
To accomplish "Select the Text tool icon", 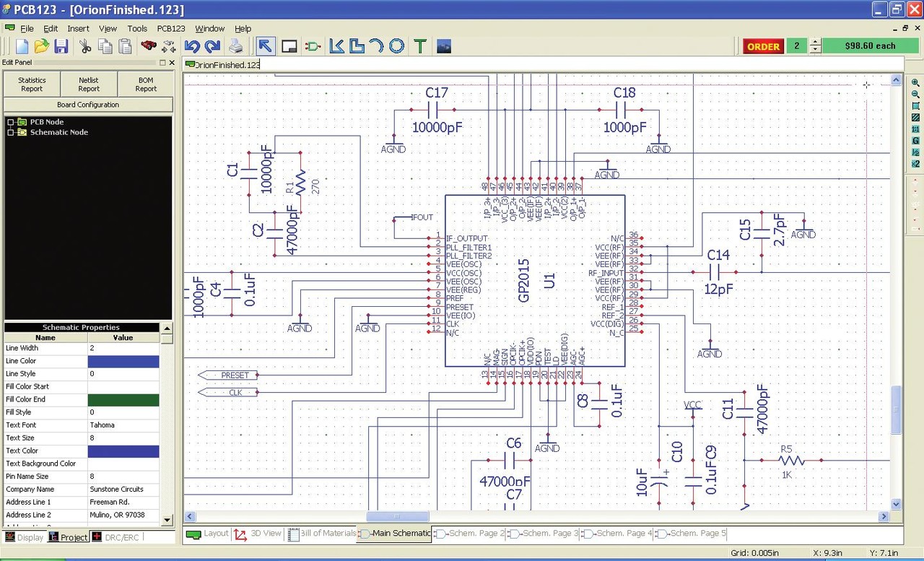I will [x=420, y=46].
